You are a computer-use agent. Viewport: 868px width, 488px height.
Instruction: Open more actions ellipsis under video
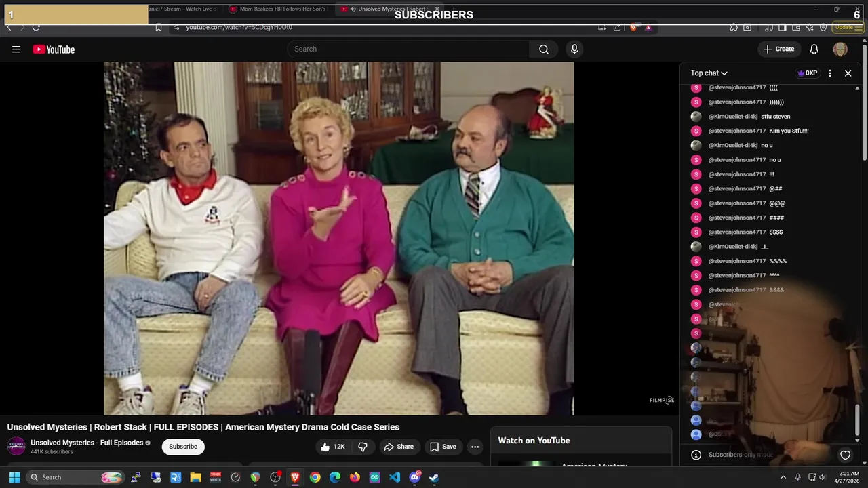point(475,447)
